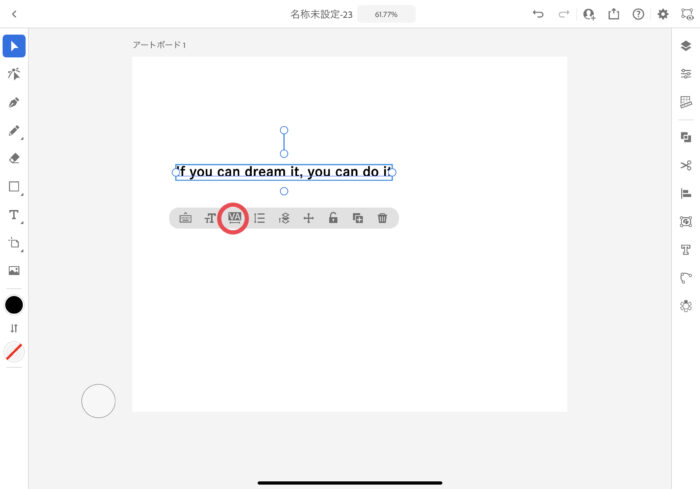Open the scissors cut panel

click(x=686, y=165)
